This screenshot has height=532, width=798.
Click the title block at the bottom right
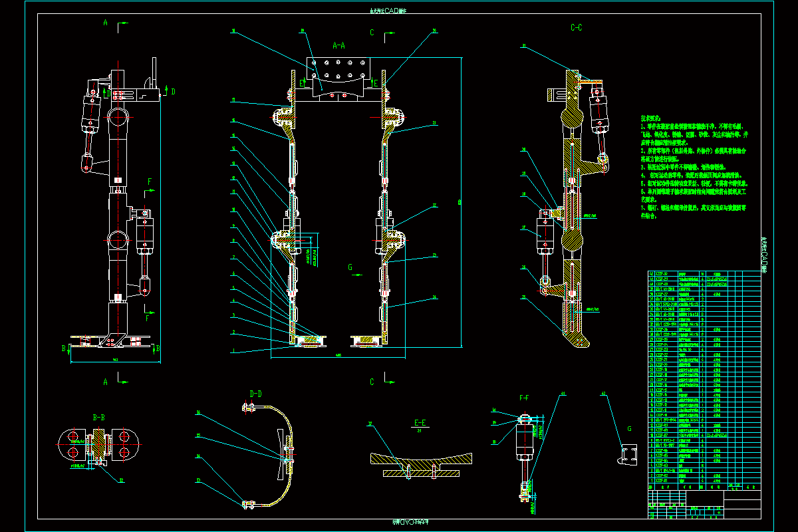click(703, 504)
